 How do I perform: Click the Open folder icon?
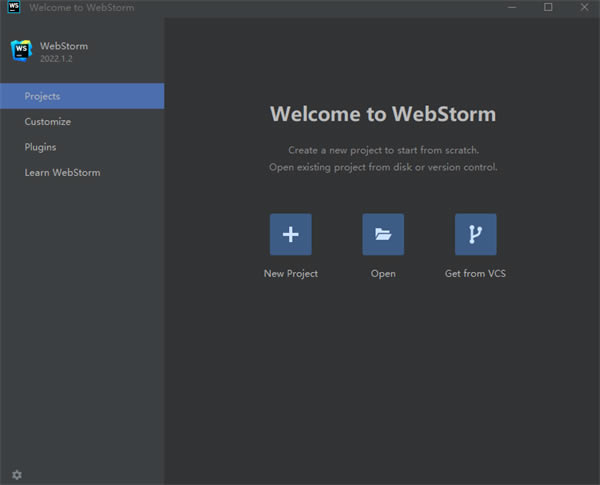[383, 235]
